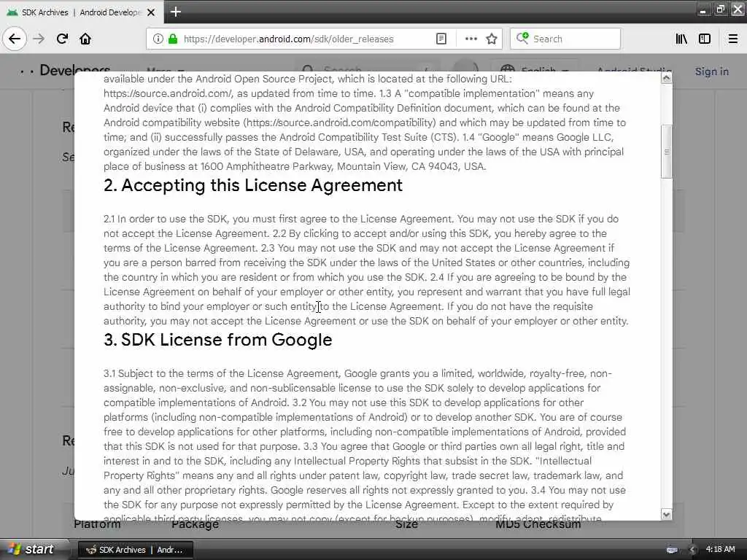Image resolution: width=747 pixels, height=560 pixels.
Task: Go back with the browser back arrow
Action: [15, 39]
